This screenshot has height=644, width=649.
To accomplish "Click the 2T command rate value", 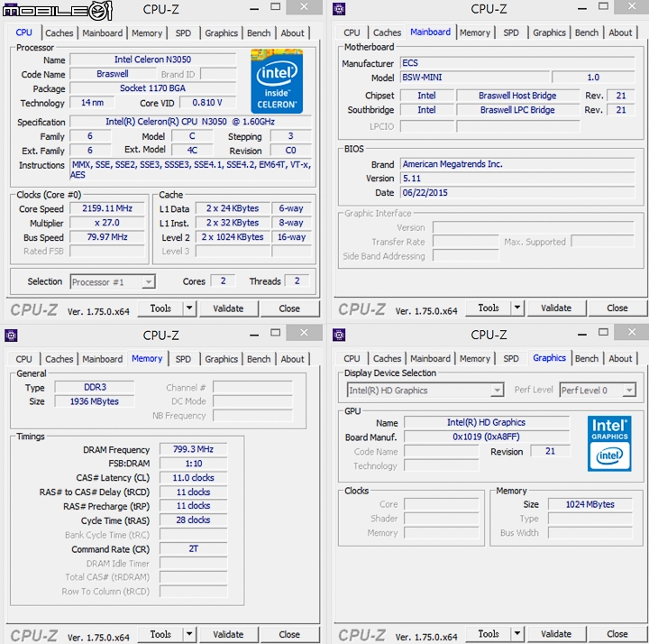I will coord(193,548).
